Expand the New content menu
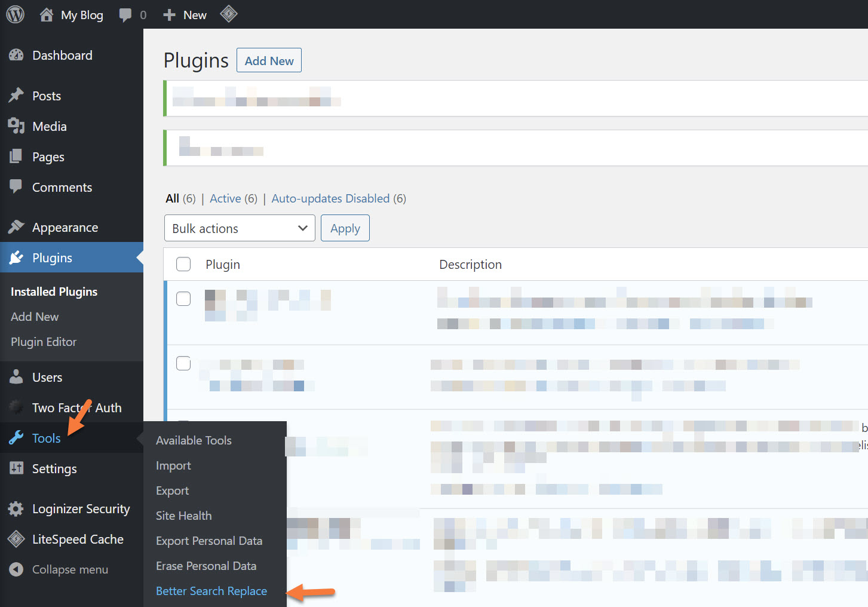This screenshot has width=868, height=607. [x=185, y=15]
